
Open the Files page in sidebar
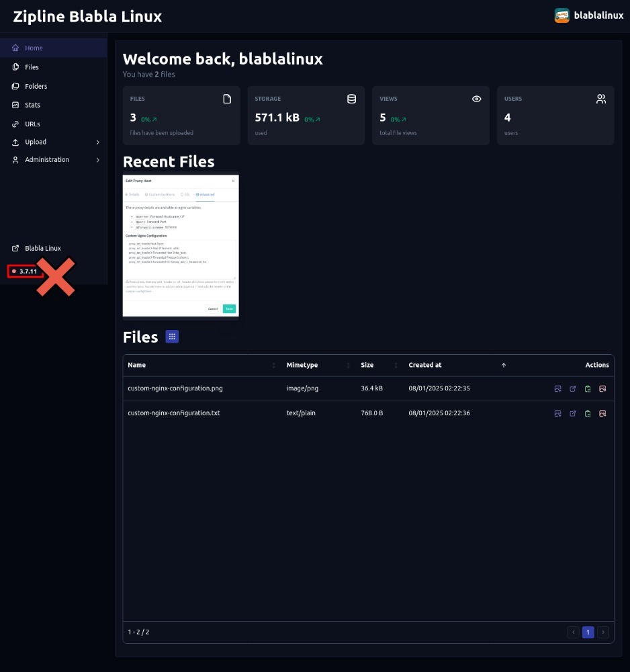click(32, 67)
